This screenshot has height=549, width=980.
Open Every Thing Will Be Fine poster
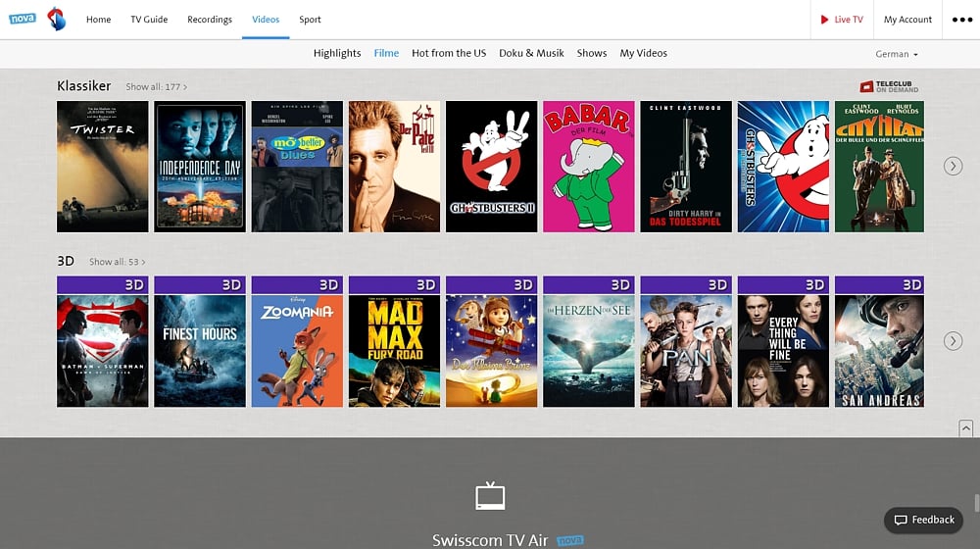(783, 341)
